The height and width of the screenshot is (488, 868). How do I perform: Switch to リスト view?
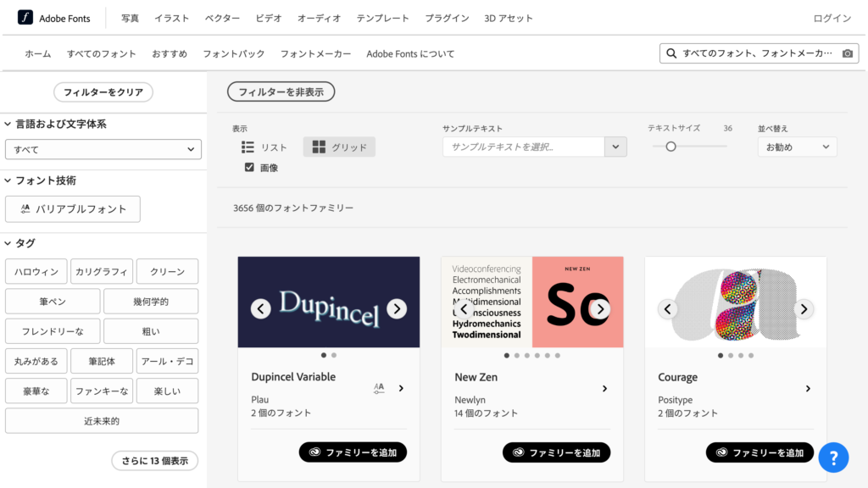264,146
